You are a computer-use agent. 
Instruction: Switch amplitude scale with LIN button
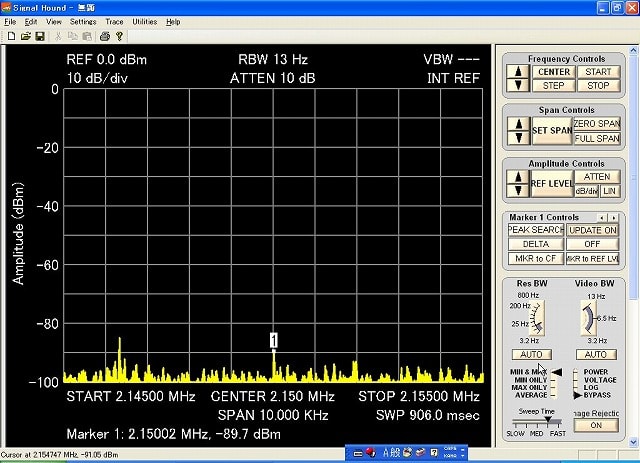pos(610,191)
